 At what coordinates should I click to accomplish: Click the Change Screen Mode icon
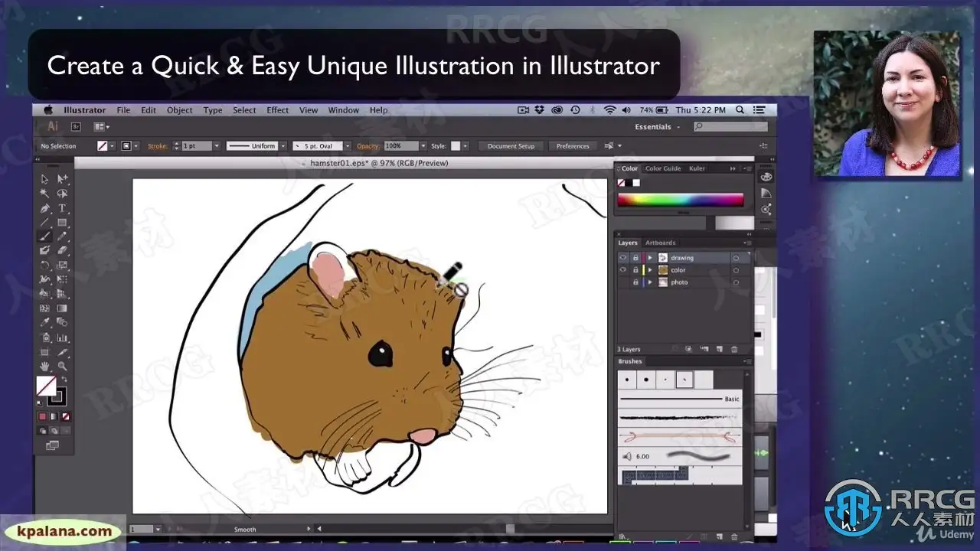point(52,445)
